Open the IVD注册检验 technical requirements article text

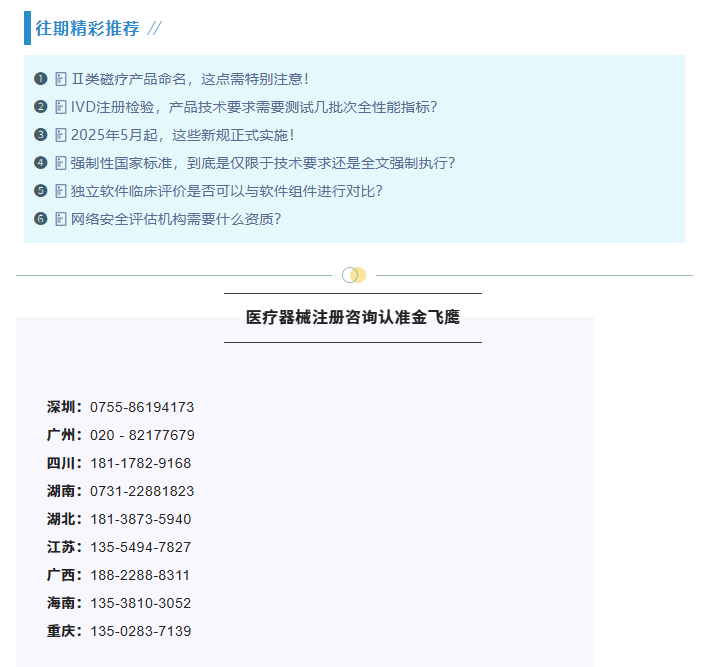click(254, 107)
